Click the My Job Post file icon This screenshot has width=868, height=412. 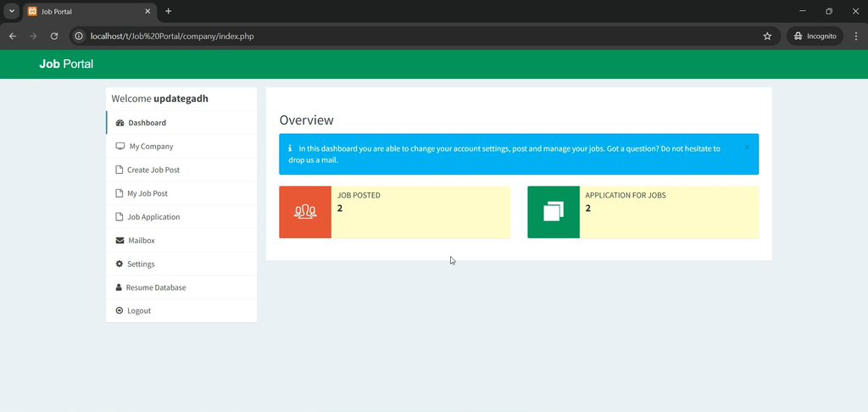(119, 193)
